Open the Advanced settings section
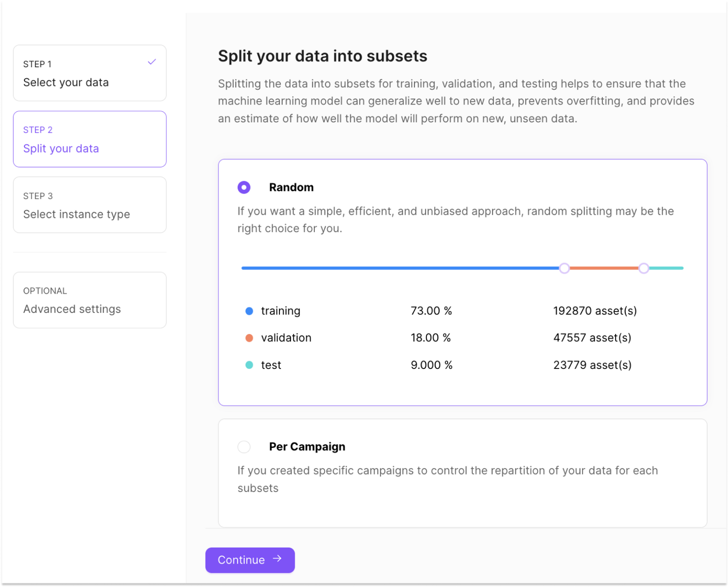 tap(89, 300)
